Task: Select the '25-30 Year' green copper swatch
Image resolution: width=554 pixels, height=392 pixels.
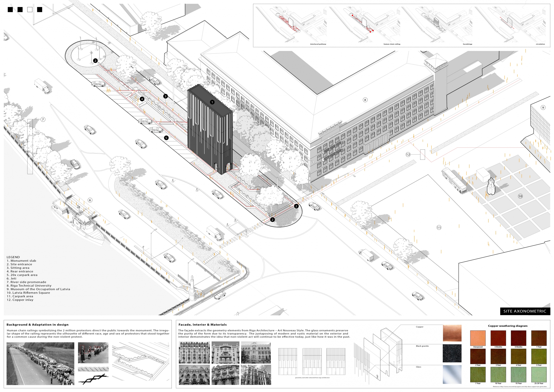Action: (x=539, y=374)
